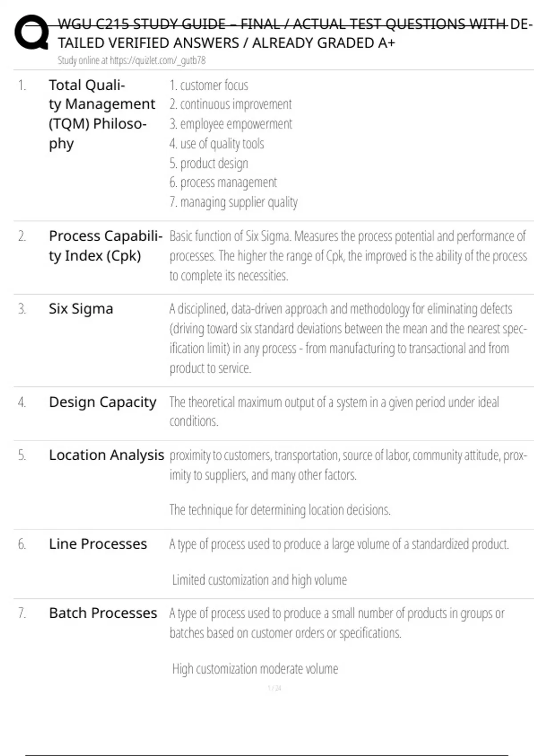Click the 'managing supplier quality' list item
Viewport: 534px width, 756px height.
(234, 202)
